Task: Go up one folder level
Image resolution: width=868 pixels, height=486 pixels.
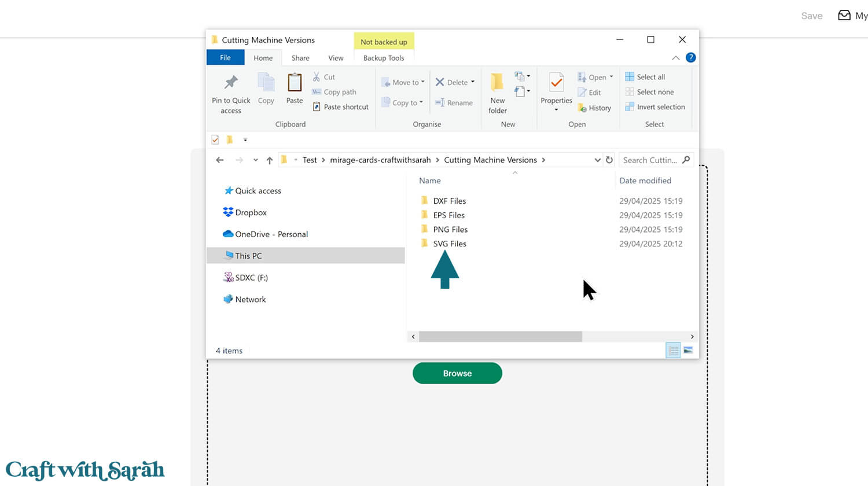Action: click(x=270, y=160)
